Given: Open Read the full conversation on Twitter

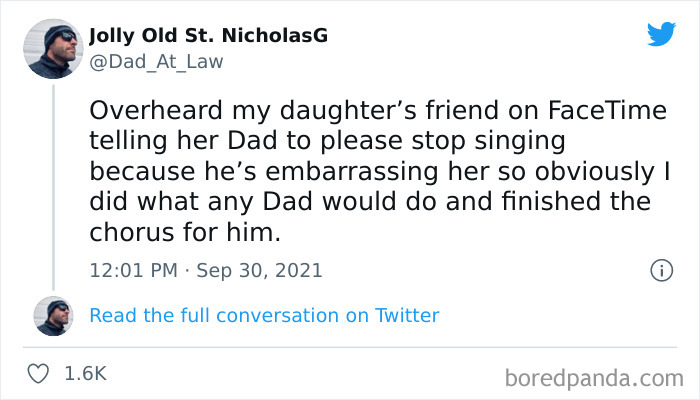Looking at the screenshot, I should [264, 315].
